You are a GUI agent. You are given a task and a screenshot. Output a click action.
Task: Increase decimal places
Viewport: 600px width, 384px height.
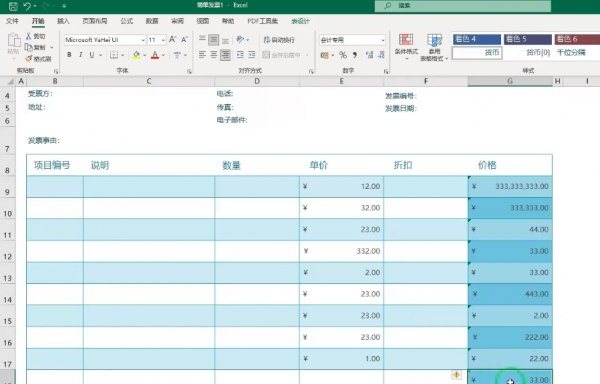(x=369, y=55)
